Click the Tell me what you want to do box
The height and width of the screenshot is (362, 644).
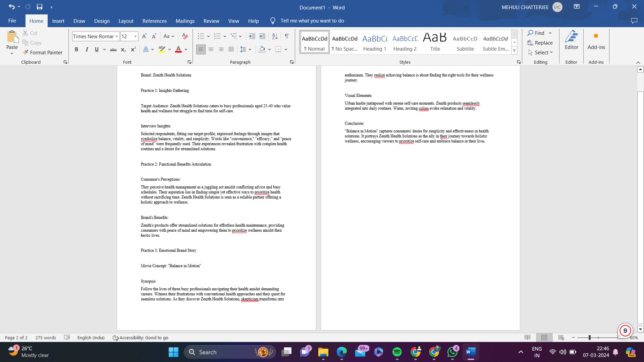point(312,21)
